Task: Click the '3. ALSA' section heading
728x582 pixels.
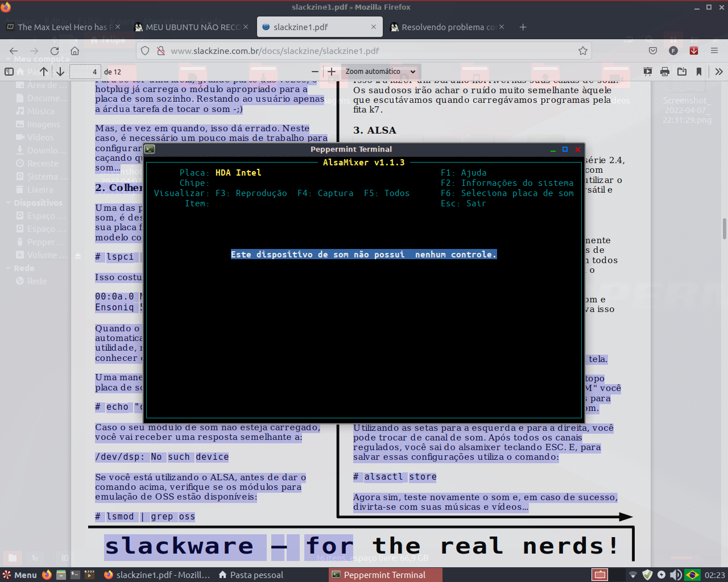Action: pyautogui.click(x=375, y=130)
